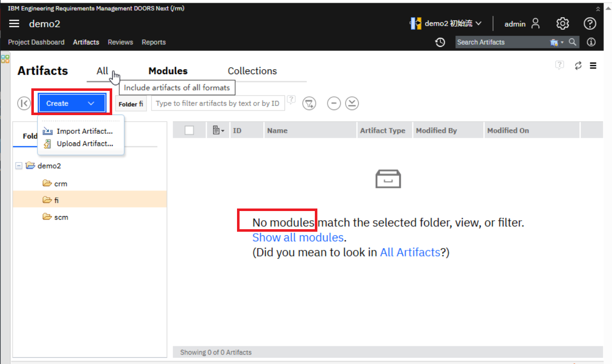This screenshot has height=364, width=612.
Task: Switch to the Collections tab
Action: tap(252, 71)
